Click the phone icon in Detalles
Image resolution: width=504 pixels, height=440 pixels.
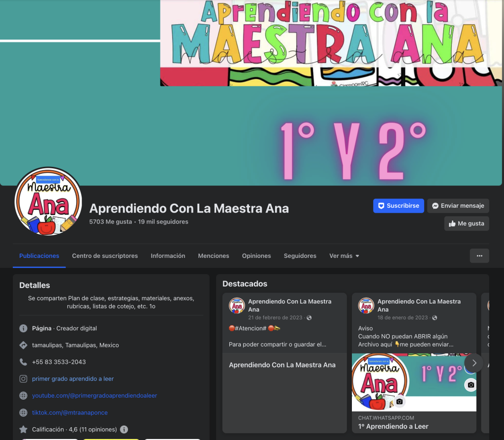point(23,362)
